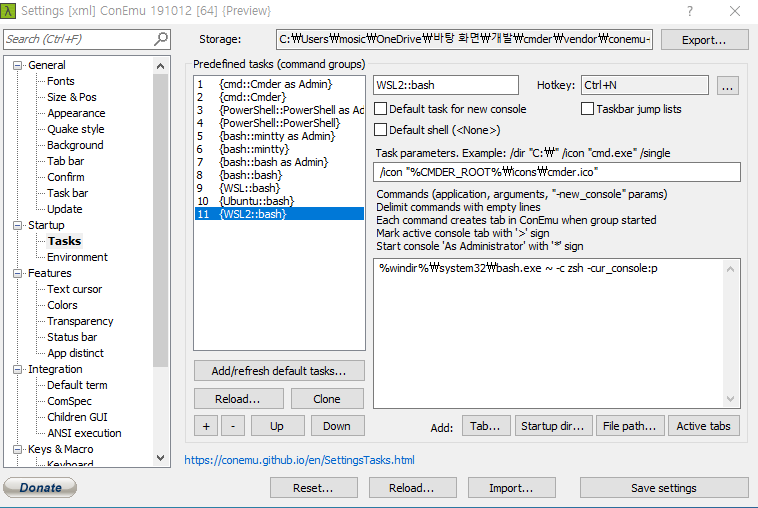Select ComSpec settings page
758x508 pixels.
[x=69, y=401]
